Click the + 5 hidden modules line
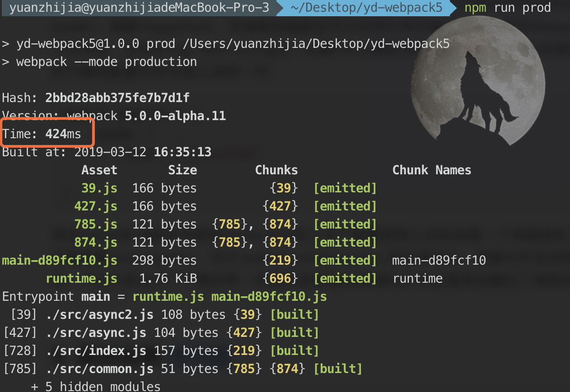This screenshot has height=392, width=570. (96, 387)
